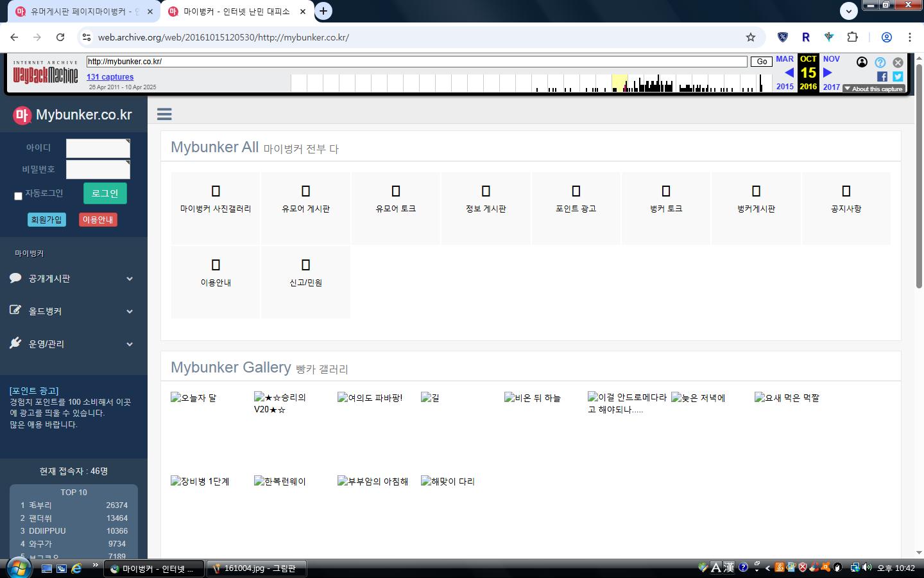This screenshot has height=578, width=924.
Task: Click the Wayback capture timeline graph
Action: tap(526, 83)
